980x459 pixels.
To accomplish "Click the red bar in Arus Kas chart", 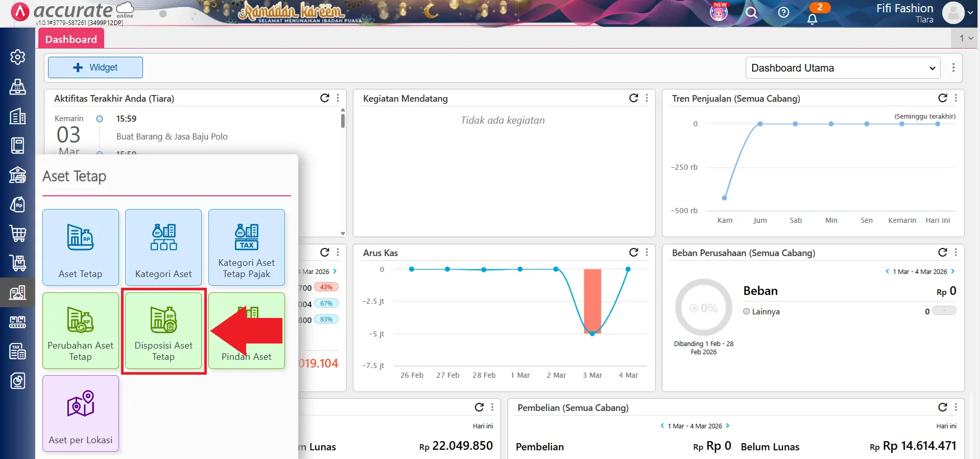I will click(x=592, y=301).
